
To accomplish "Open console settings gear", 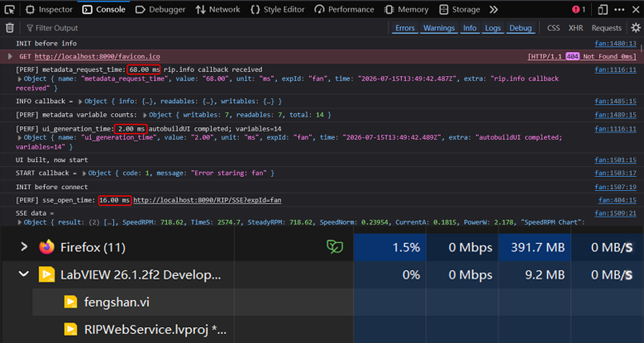I will tap(636, 28).
